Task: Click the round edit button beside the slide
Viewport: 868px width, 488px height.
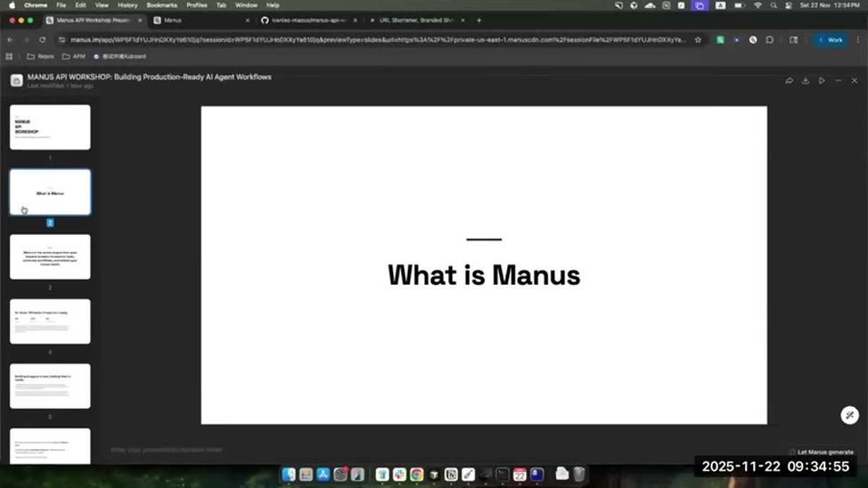Action: tap(850, 415)
